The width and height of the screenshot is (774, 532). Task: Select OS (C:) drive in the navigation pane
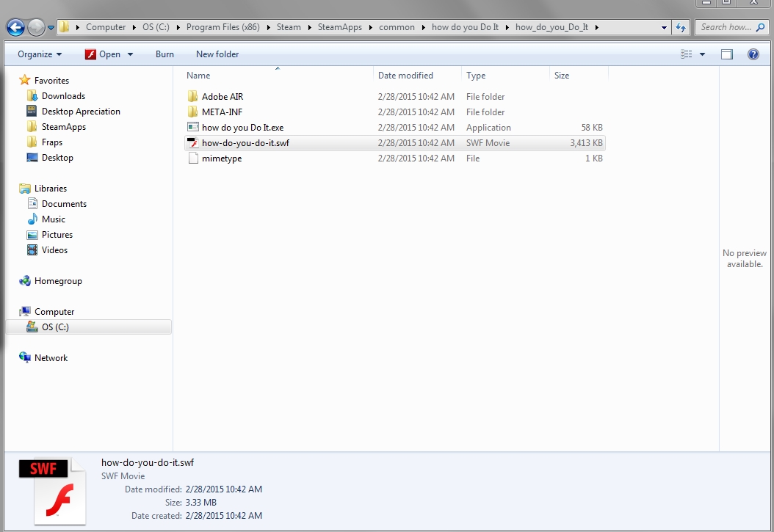(55, 327)
